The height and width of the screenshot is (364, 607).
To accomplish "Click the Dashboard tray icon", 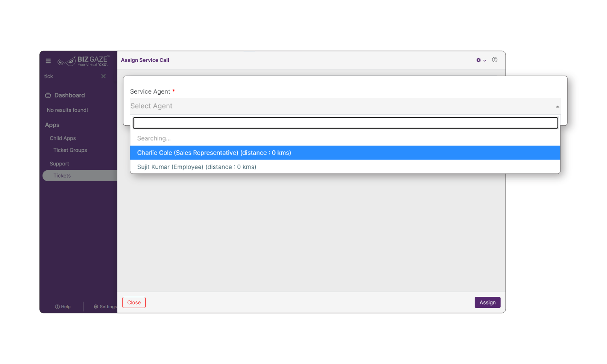I will 48,95.
